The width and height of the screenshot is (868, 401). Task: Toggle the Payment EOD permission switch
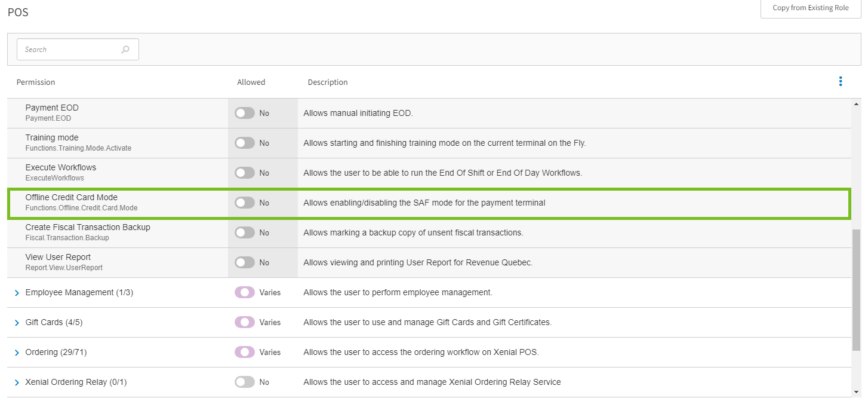pyautogui.click(x=244, y=113)
